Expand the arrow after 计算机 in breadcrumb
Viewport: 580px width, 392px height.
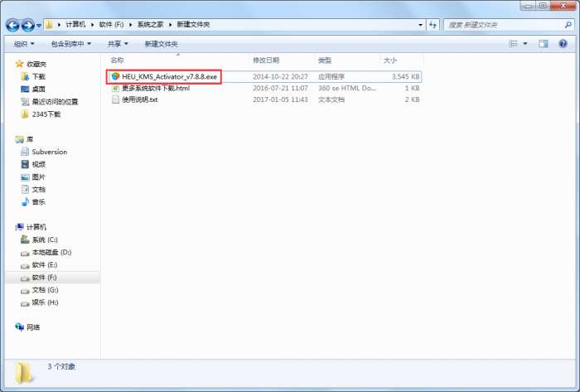[92, 24]
